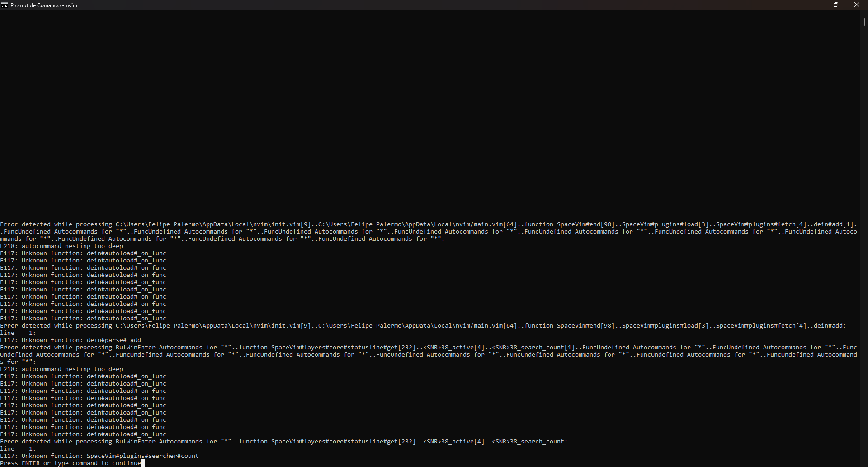Image resolution: width=868 pixels, height=467 pixels.
Task: Minimize the Prompt de Comando window
Action: click(x=816, y=5)
